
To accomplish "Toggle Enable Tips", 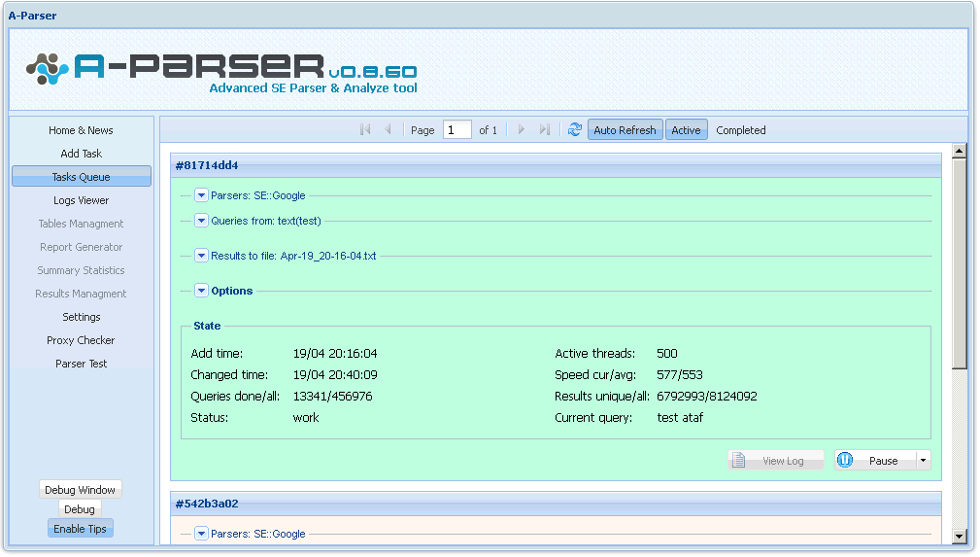I will pyautogui.click(x=80, y=528).
